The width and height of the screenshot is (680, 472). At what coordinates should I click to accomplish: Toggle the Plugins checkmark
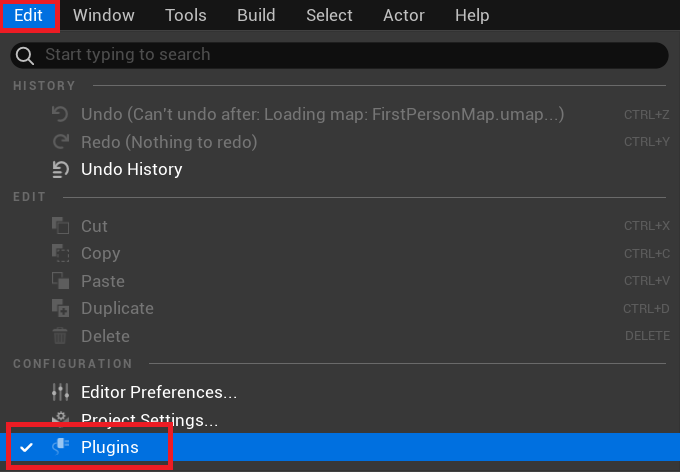[26, 447]
